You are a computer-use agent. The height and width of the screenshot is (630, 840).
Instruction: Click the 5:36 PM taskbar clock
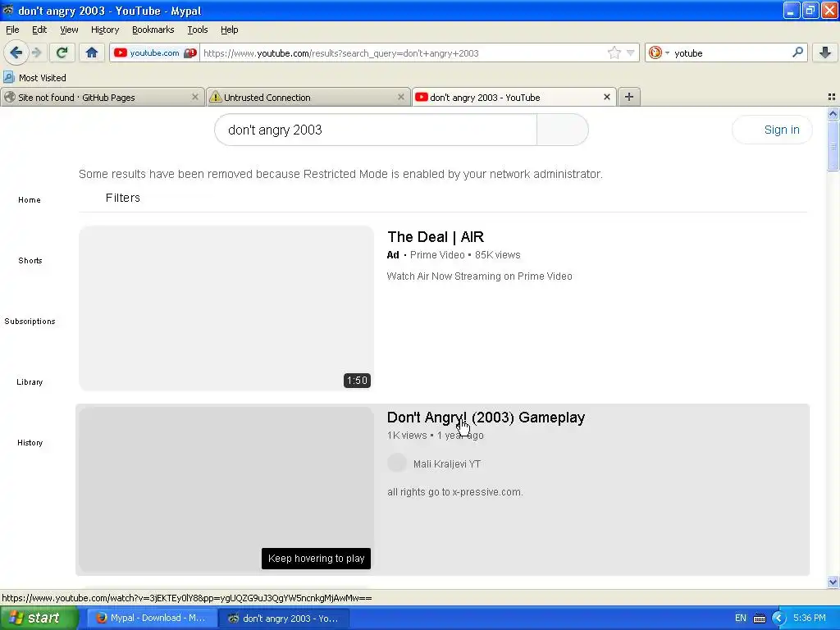(809, 619)
